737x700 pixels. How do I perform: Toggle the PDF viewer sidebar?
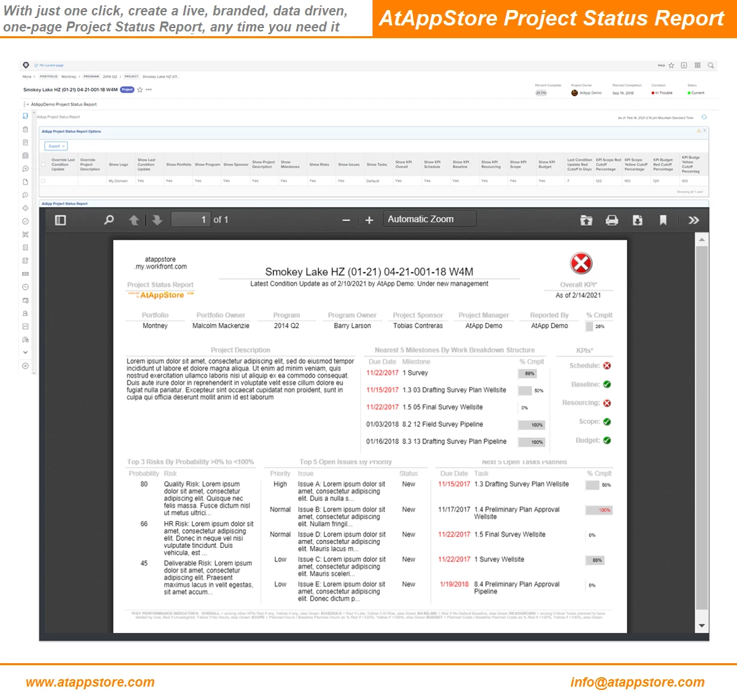[x=60, y=220]
